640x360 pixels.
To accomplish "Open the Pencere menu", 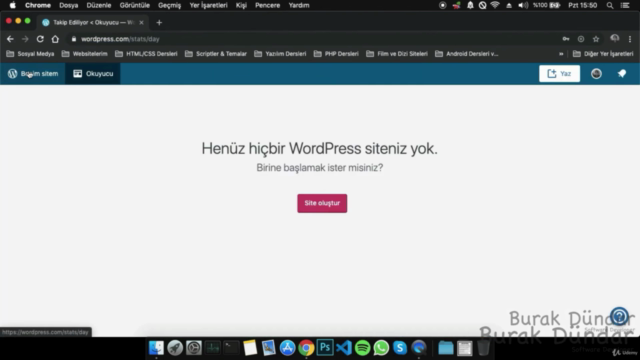I will pyautogui.click(x=267, y=5).
